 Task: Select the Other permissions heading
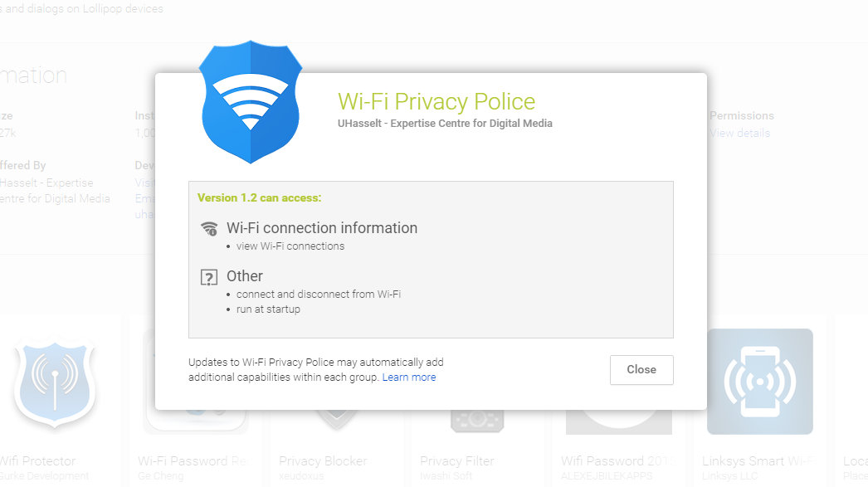click(245, 276)
